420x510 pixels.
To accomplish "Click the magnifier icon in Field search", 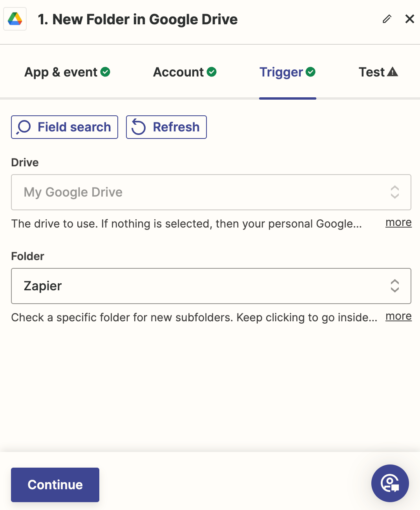I will tap(24, 127).
